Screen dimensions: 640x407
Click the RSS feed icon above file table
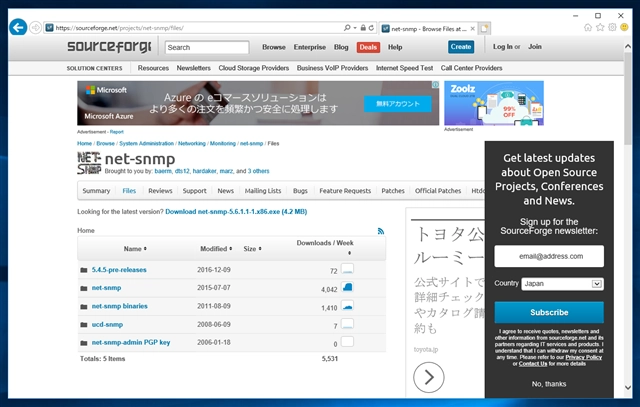click(381, 231)
